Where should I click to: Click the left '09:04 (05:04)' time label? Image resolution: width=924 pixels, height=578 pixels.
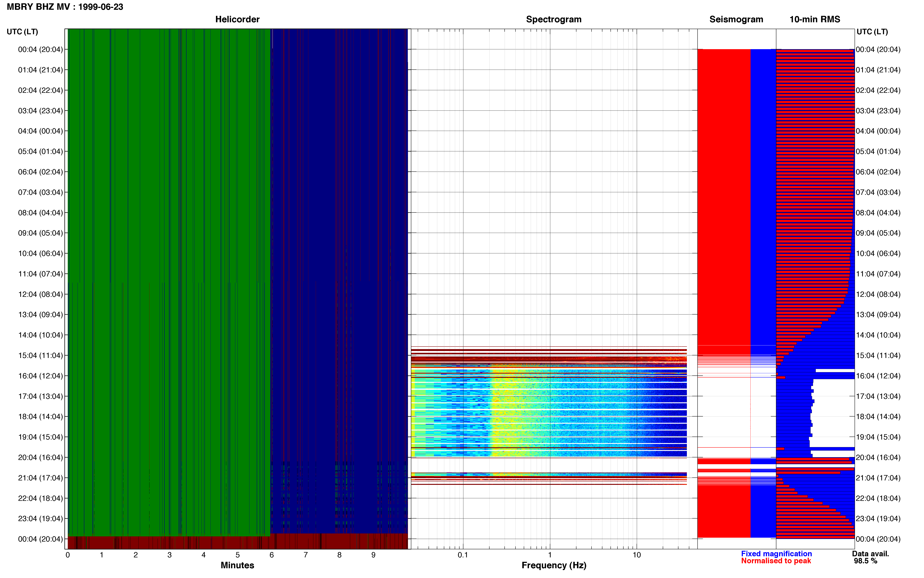coord(41,233)
